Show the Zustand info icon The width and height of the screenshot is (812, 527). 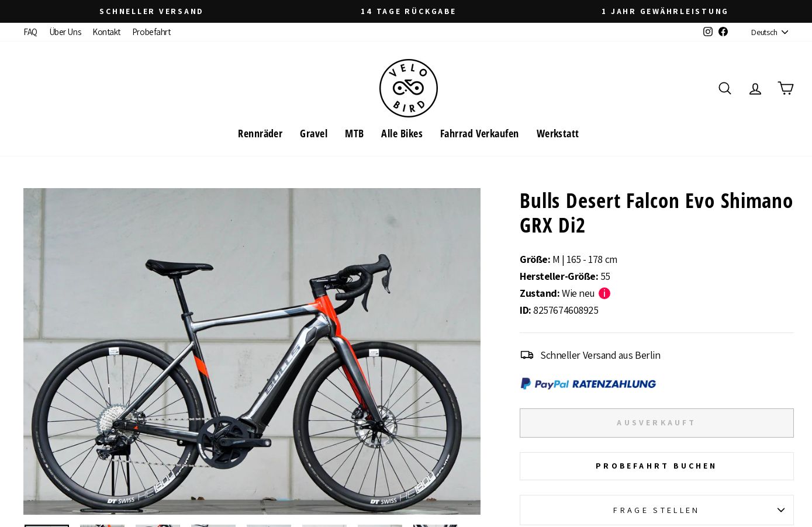tap(604, 293)
